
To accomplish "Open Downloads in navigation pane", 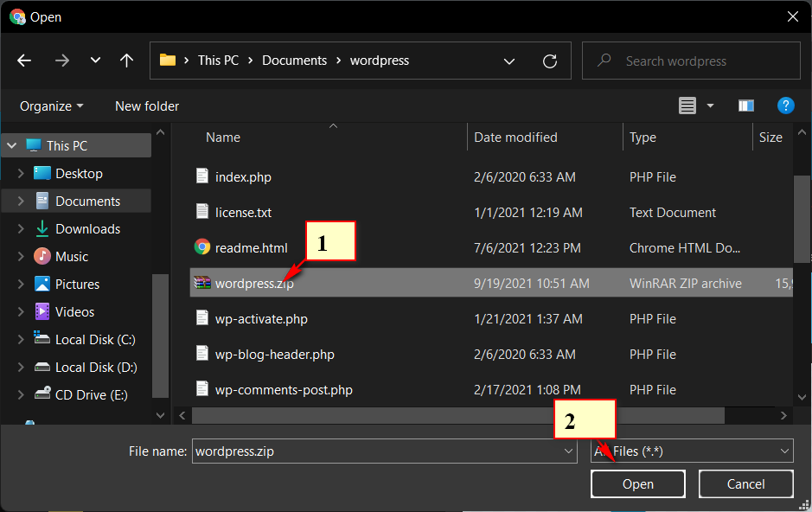I will click(87, 229).
